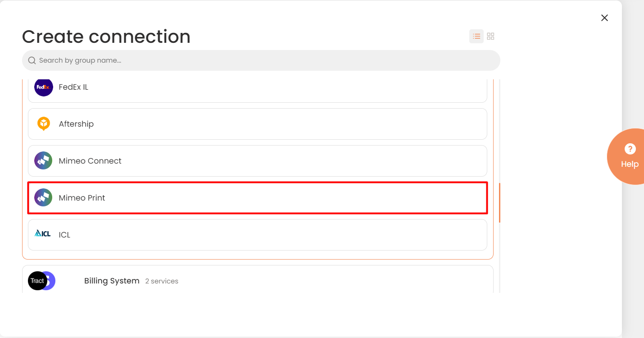644x338 pixels.
Task: Switch to grid view layout
Action: (x=491, y=37)
